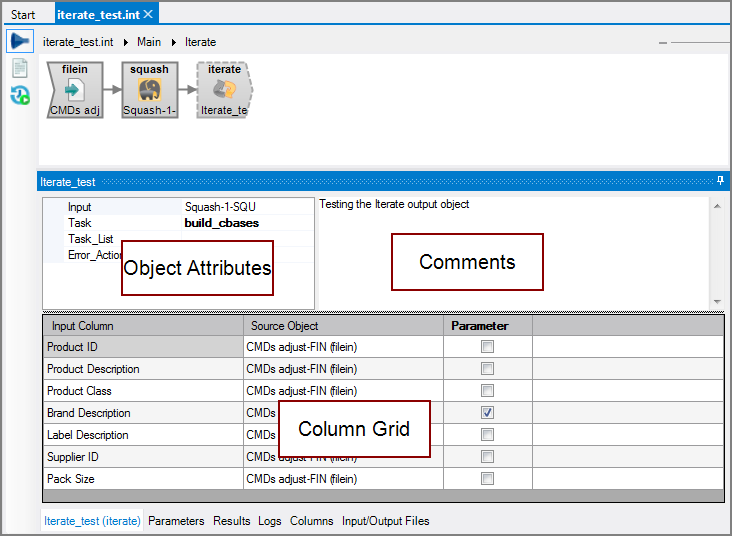Click the blue Run arrow icon
Screen dimensions: 732x536
(x=20, y=42)
